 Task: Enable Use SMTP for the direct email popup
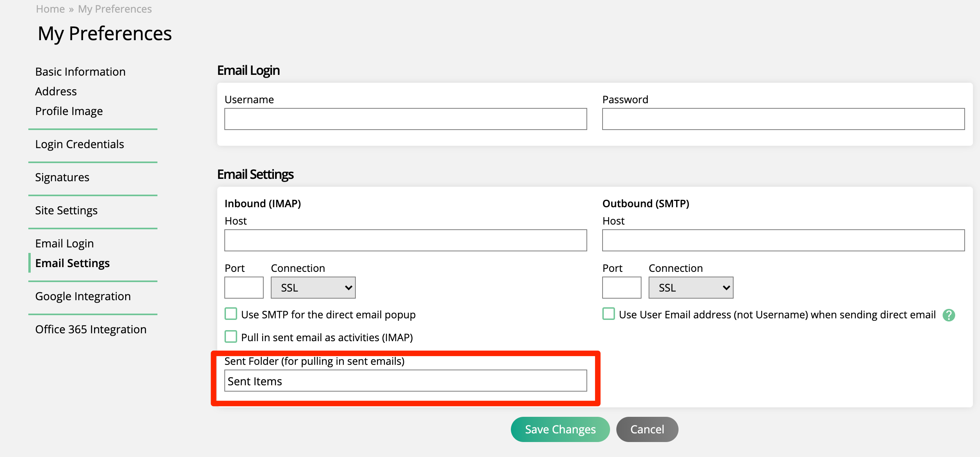231,314
